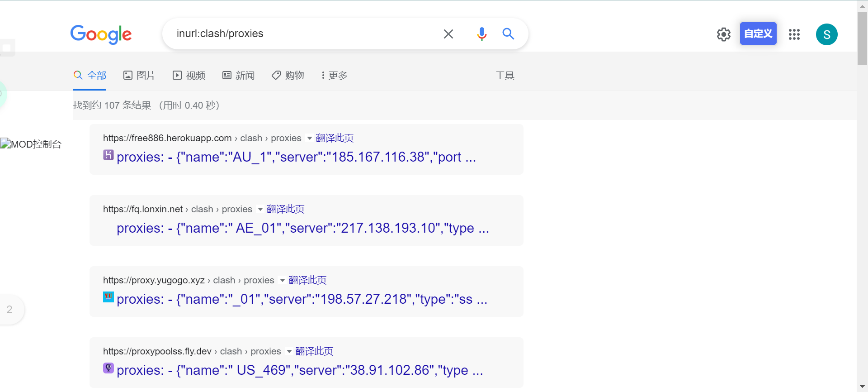Click the https://fq.lonxin.net URL text
Viewport: 868px width, 392px height.
pos(143,209)
